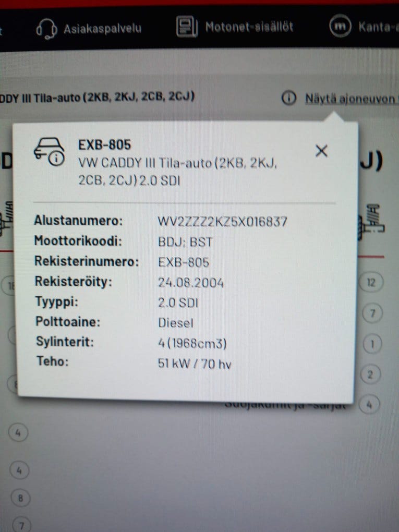Screen dimensions: 399x532
Task: Select power value 51 kW / 70 hv
Action: pos(195,364)
